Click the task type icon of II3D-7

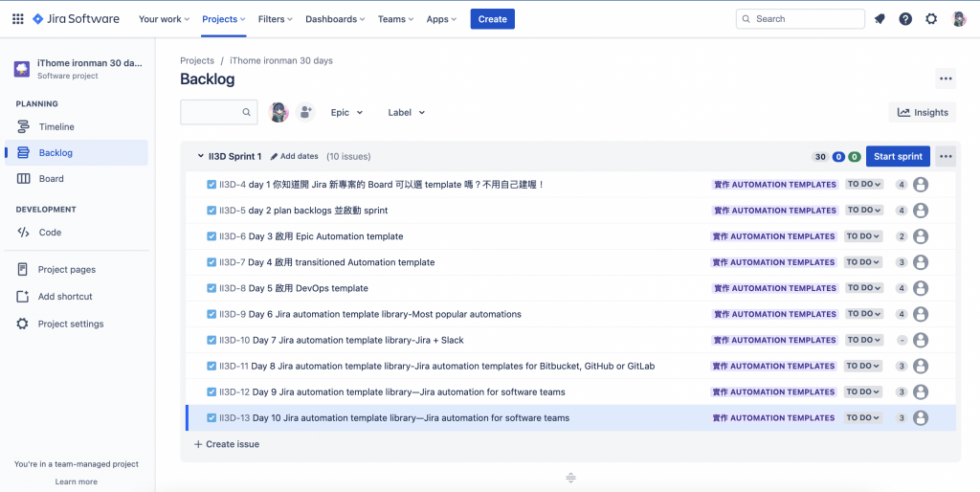pyautogui.click(x=212, y=262)
